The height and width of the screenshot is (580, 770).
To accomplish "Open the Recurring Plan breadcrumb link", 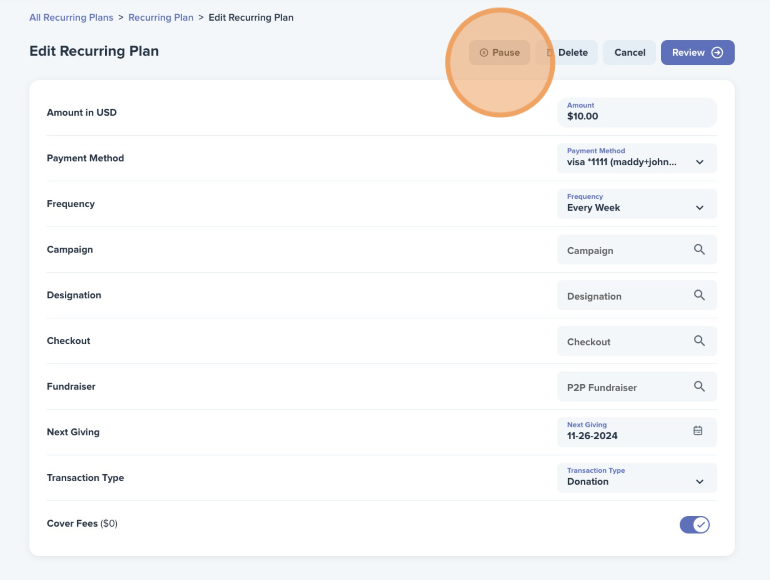I will click(x=161, y=18).
